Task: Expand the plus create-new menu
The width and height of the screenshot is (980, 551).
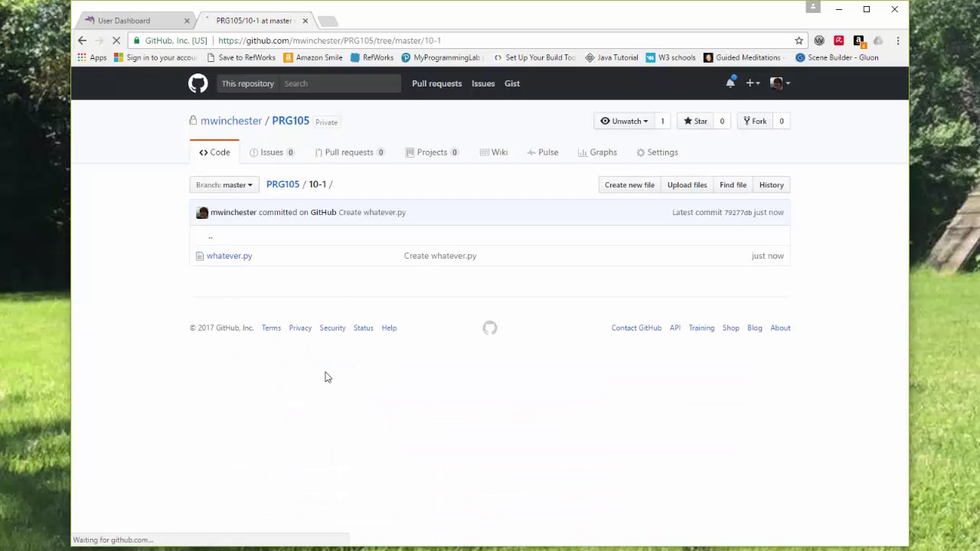Action: point(753,83)
